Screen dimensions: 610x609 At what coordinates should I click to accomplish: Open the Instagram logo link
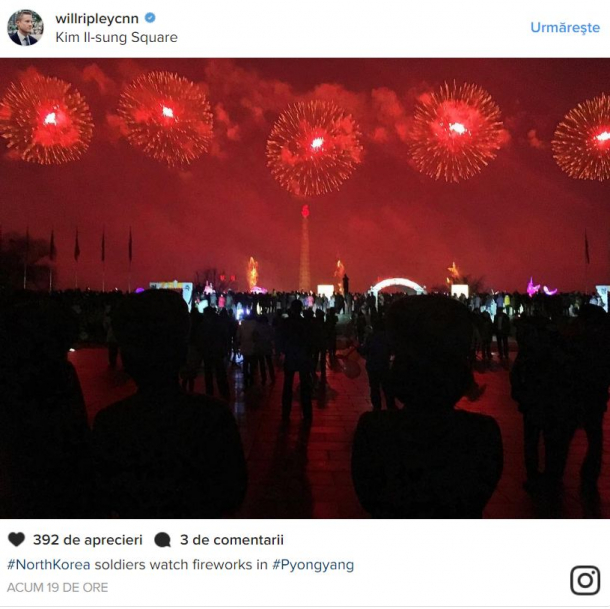click(585, 580)
